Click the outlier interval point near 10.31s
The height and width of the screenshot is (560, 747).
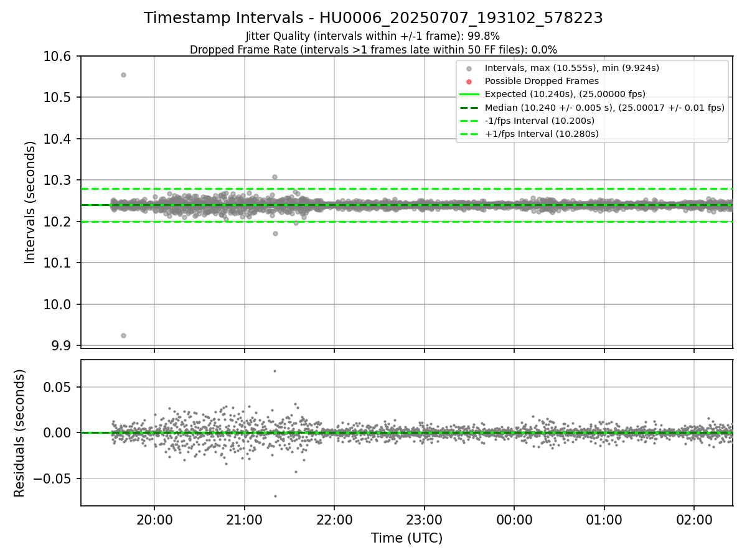tap(275, 177)
